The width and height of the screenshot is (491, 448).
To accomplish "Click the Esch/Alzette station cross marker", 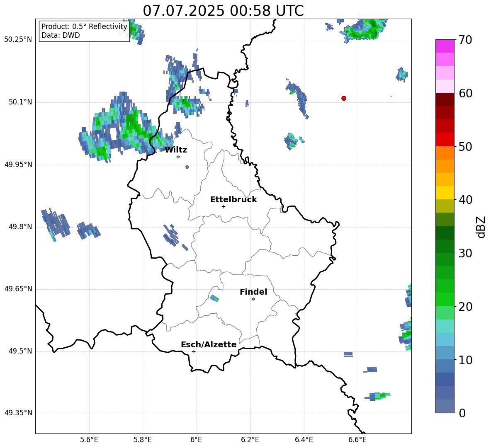I will [x=194, y=351].
